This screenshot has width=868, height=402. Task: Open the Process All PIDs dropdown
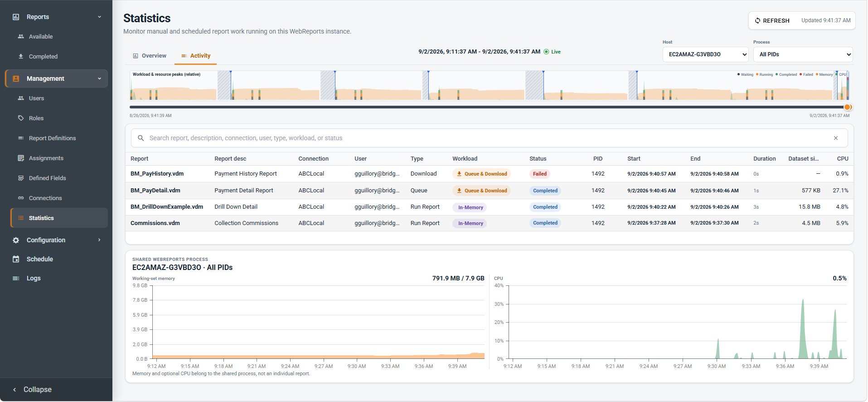point(803,54)
